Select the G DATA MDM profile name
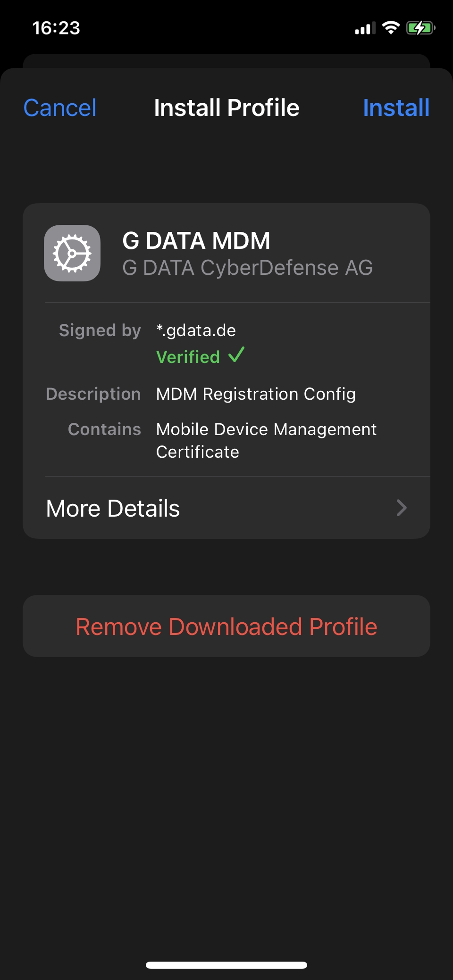 pos(196,240)
